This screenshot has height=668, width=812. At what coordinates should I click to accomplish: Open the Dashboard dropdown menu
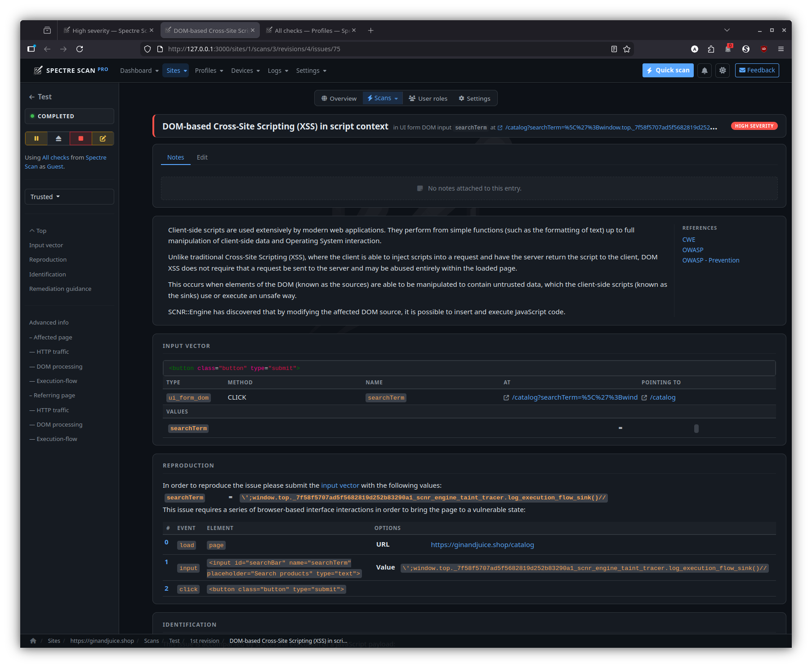point(139,71)
